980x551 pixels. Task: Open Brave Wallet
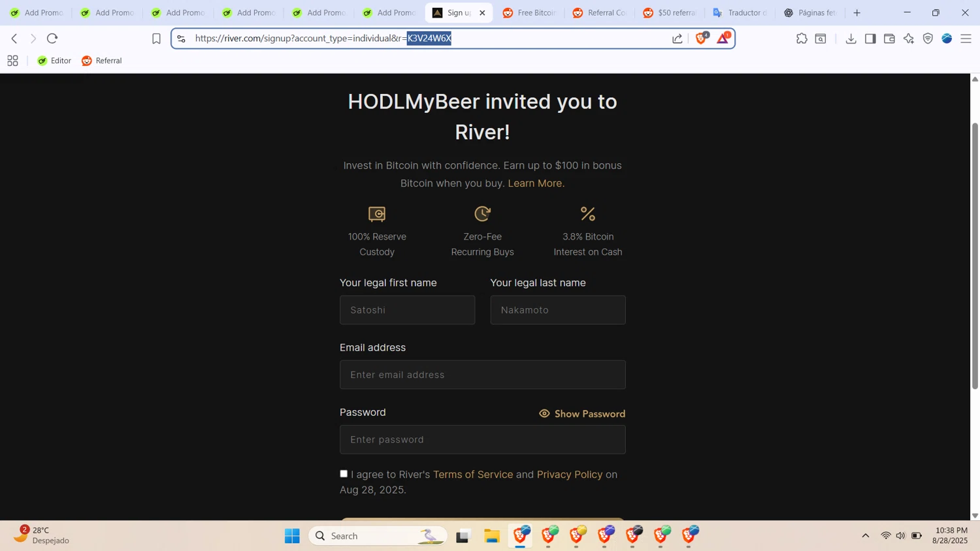[x=889, y=39]
